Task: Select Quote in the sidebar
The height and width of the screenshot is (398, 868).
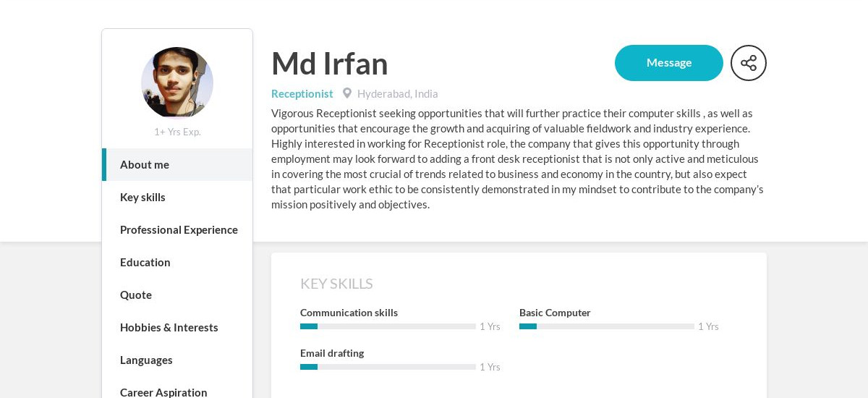Action: pyautogui.click(x=177, y=295)
